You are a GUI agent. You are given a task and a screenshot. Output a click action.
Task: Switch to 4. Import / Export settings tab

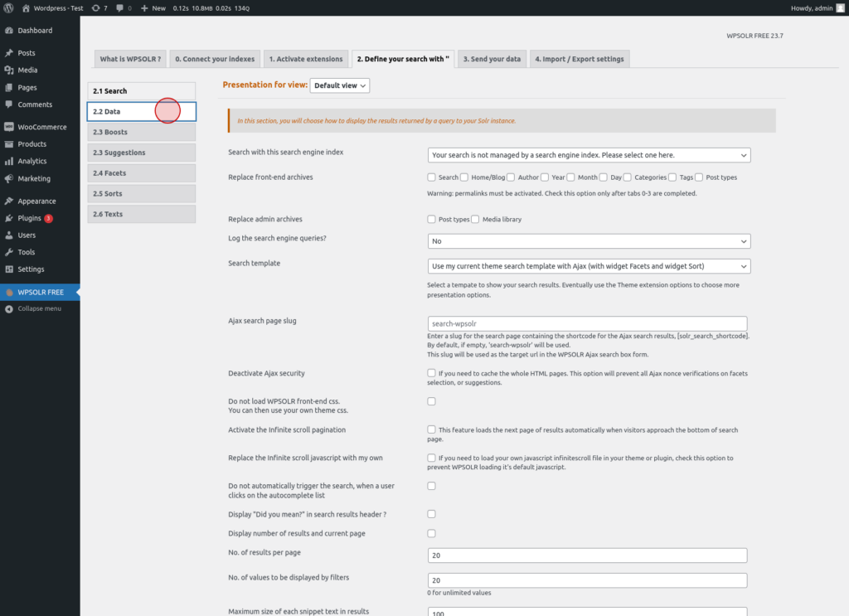tap(580, 59)
